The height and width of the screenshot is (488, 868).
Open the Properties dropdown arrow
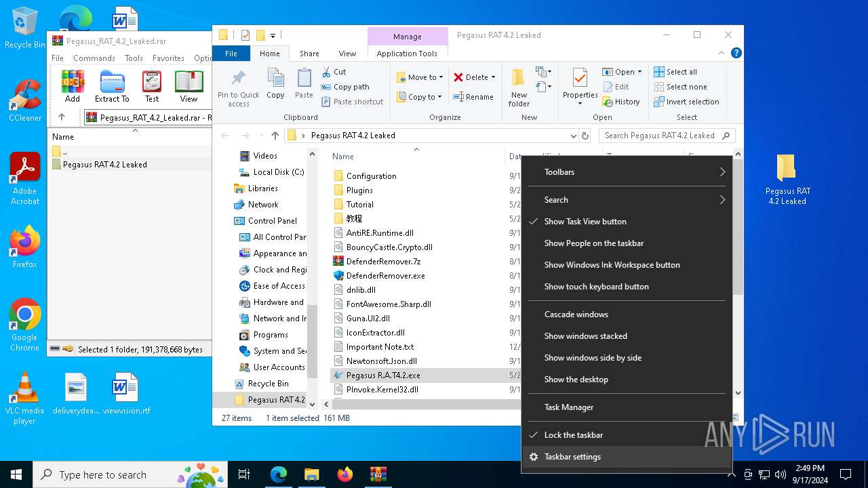tap(580, 104)
